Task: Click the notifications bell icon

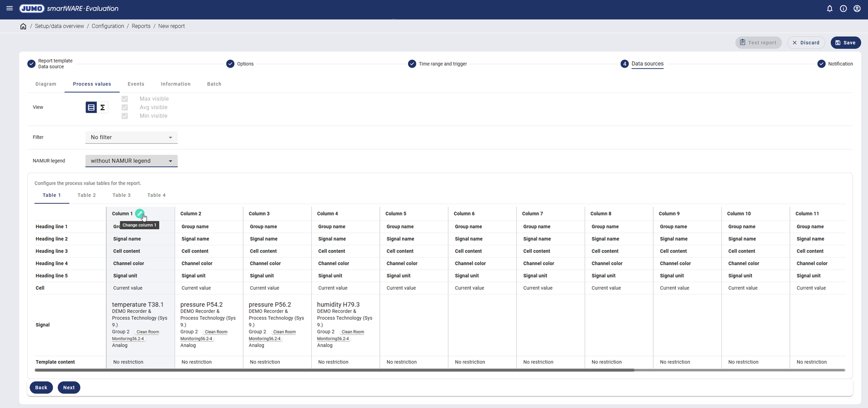Action: [x=829, y=9]
